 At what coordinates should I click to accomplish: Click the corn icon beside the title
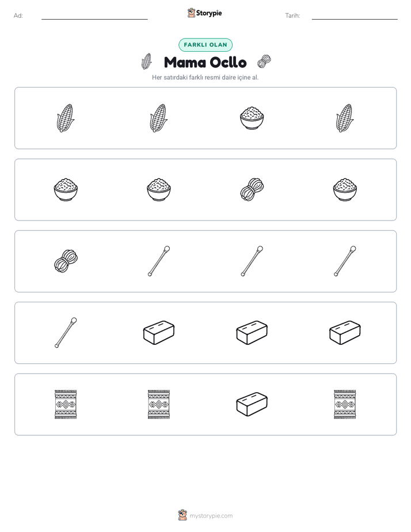click(146, 62)
